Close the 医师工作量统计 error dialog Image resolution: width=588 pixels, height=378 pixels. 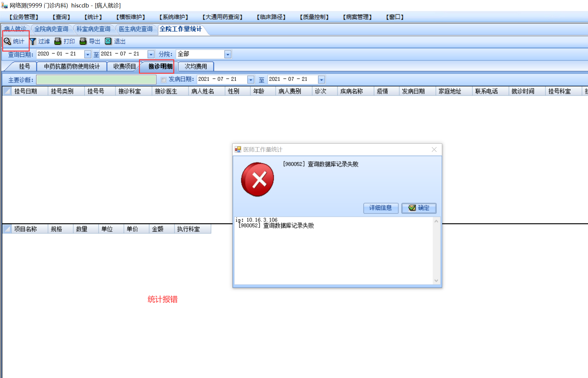click(434, 150)
